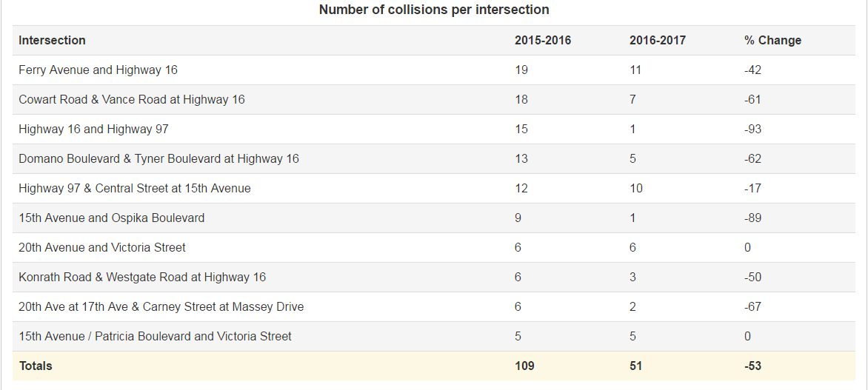Click the table title 'Number of collisions per intersection'
868x390 pixels.
coord(434,10)
